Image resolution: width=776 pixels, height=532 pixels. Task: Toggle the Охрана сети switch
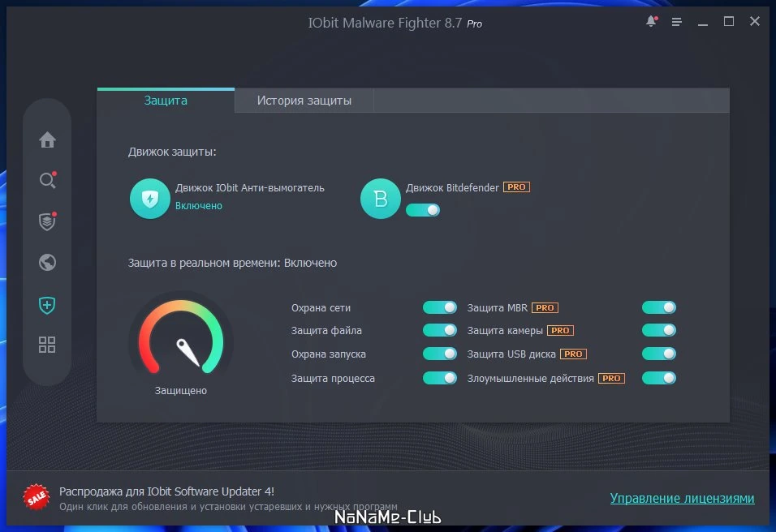[439, 307]
